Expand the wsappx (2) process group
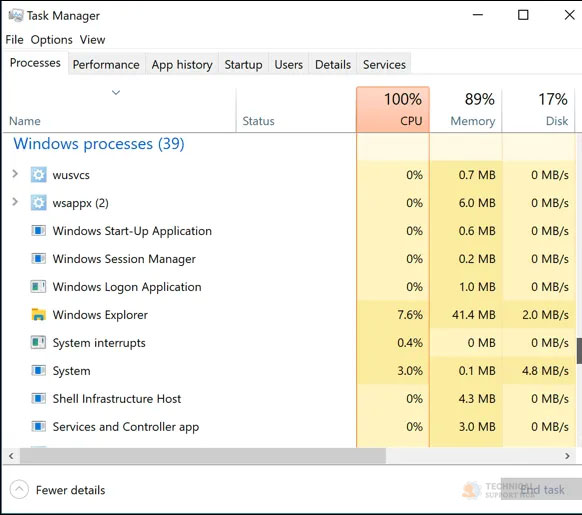 15,202
